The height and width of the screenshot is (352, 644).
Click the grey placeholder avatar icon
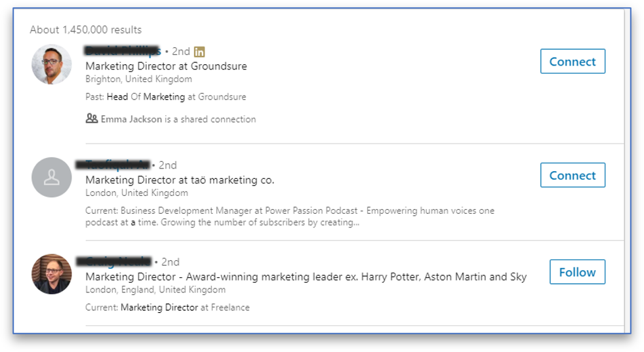52,178
